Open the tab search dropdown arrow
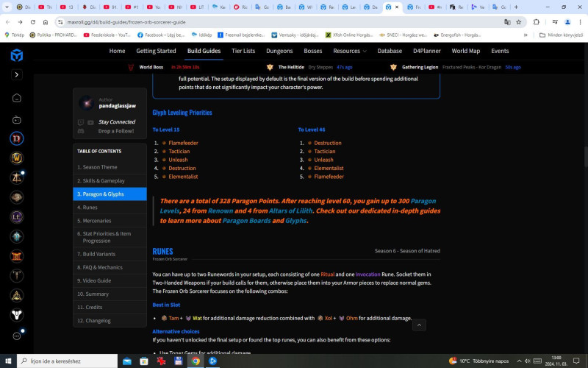This screenshot has width=588, height=368. point(7,7)
